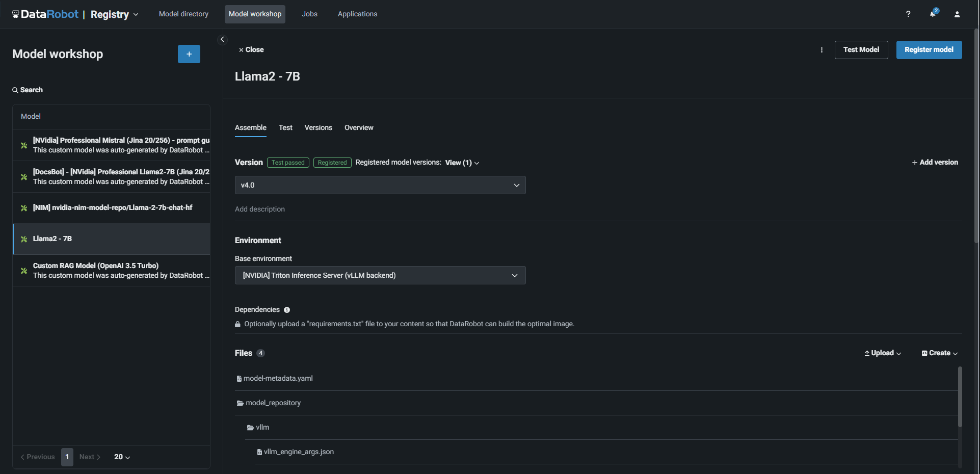Click the Search magnifier icon
This screenshot has height=474, width=980.
click(15, 90)
